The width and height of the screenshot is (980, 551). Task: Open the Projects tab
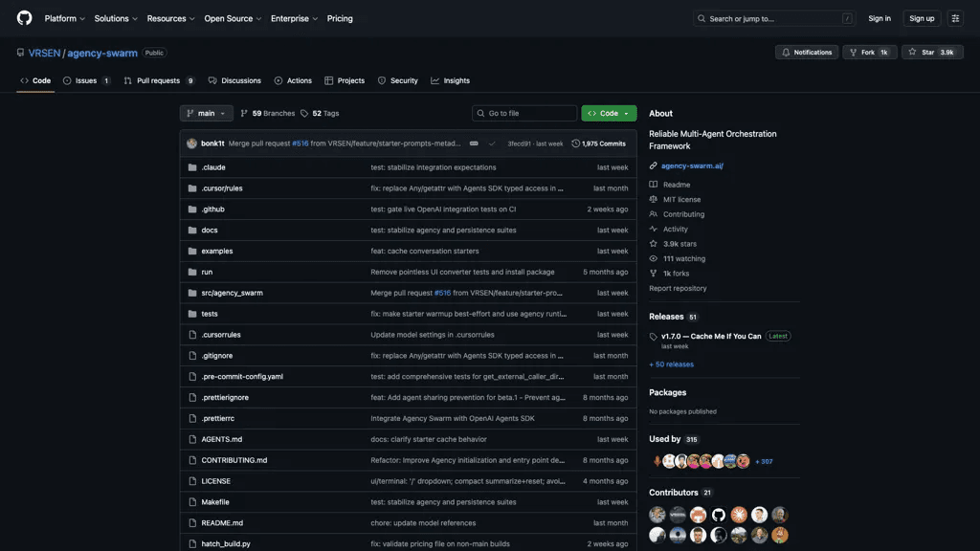(x=345, y=80)
